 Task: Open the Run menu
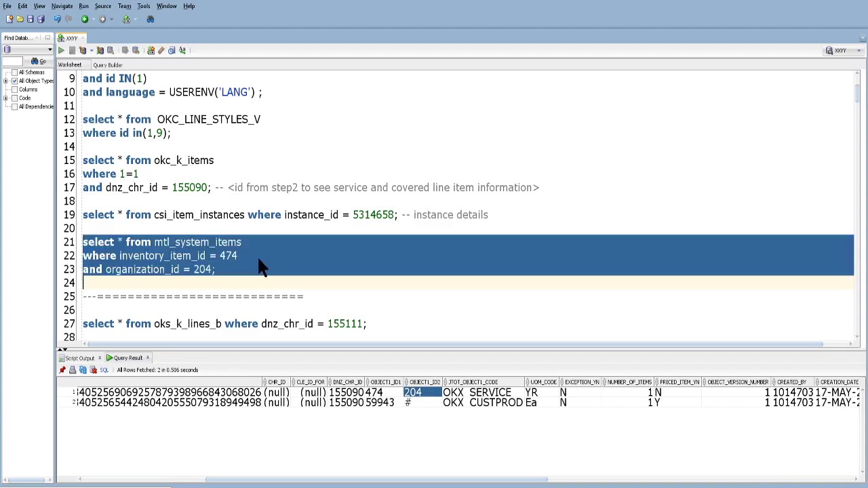[x=83, y=6]
